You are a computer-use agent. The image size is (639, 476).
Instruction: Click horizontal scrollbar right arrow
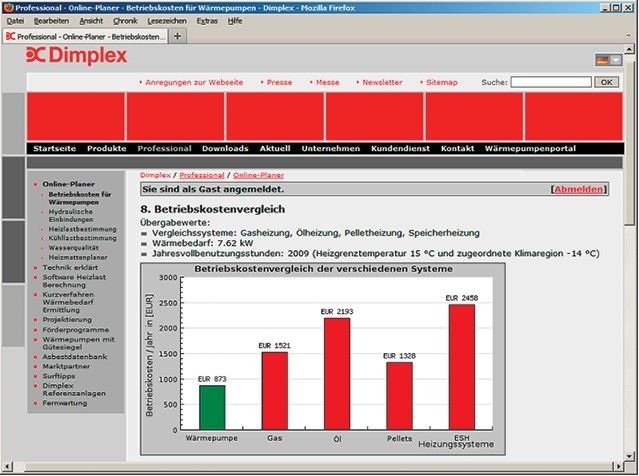pyautogui.click(x=619, y=466)
